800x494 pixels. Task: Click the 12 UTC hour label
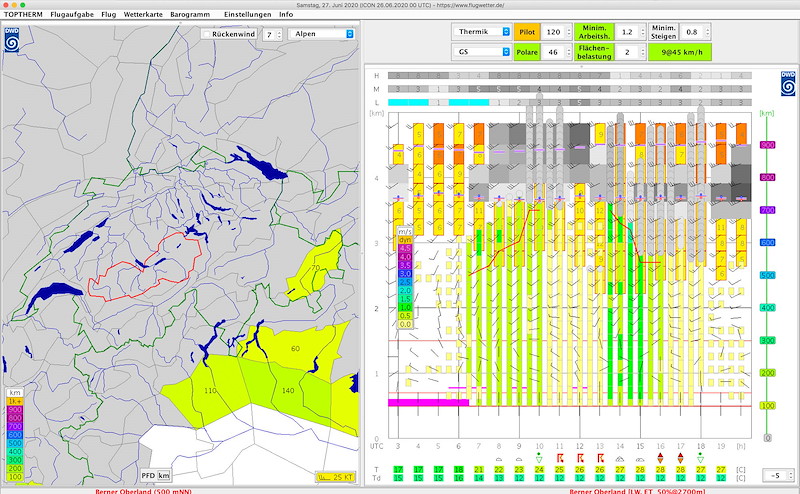[580, 446]
